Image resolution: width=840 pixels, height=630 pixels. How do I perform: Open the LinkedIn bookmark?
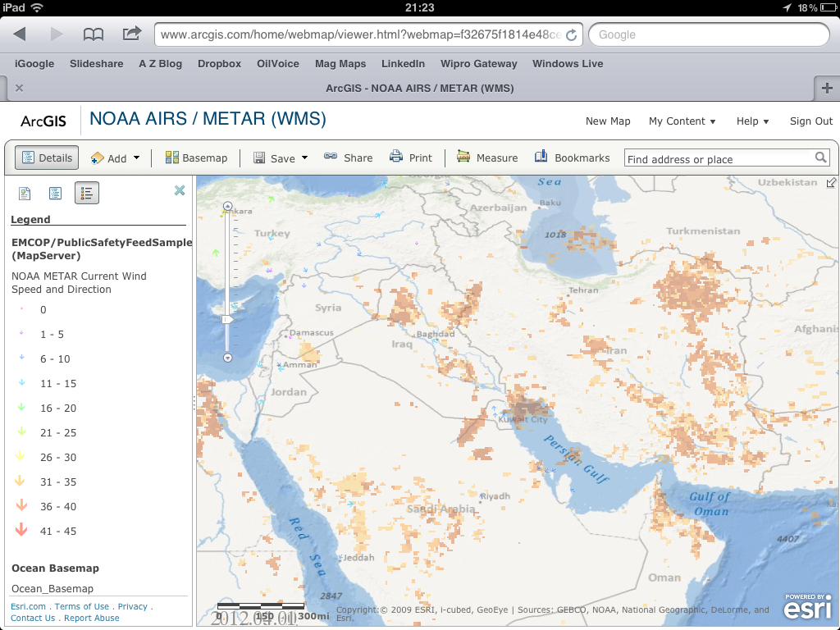click(x=403, y=64)
